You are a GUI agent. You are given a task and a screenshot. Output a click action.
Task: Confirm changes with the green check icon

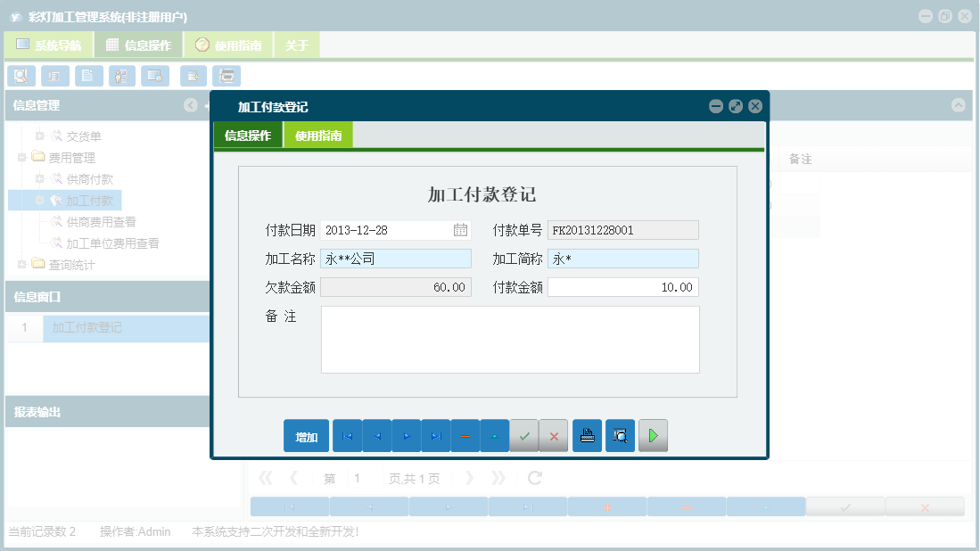pyautogui.click(x=524, y=435)
